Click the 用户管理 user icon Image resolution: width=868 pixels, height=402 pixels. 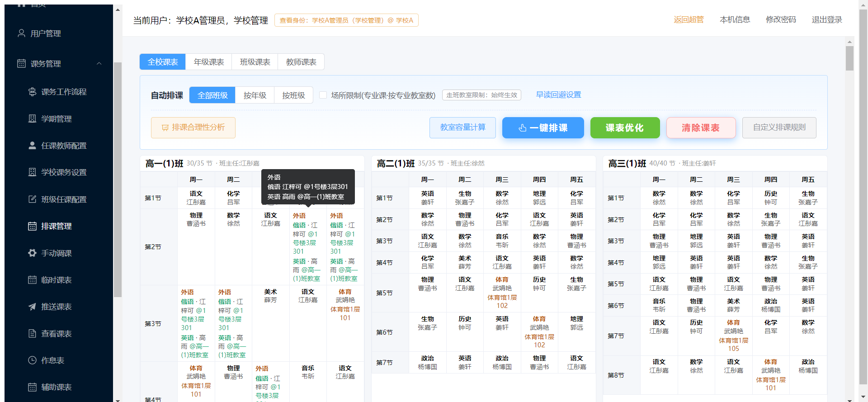pyautogui.click(x=21, y=33)
